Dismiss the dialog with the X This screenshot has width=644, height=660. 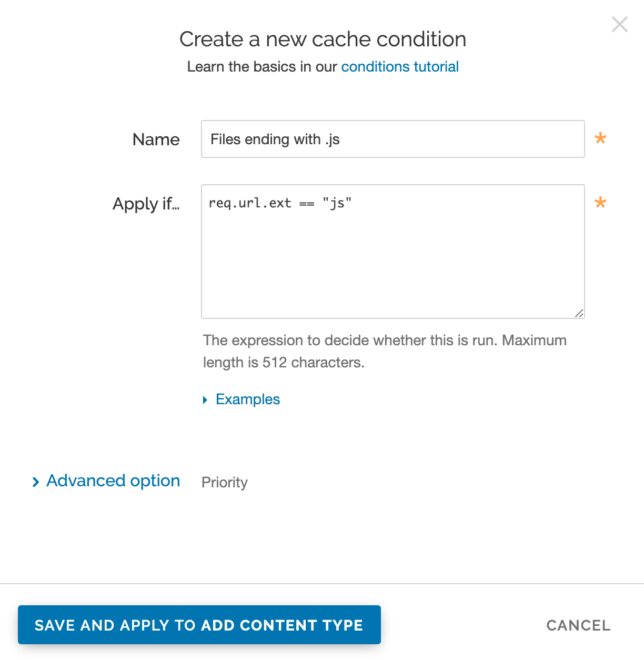[x=619, y=24]
